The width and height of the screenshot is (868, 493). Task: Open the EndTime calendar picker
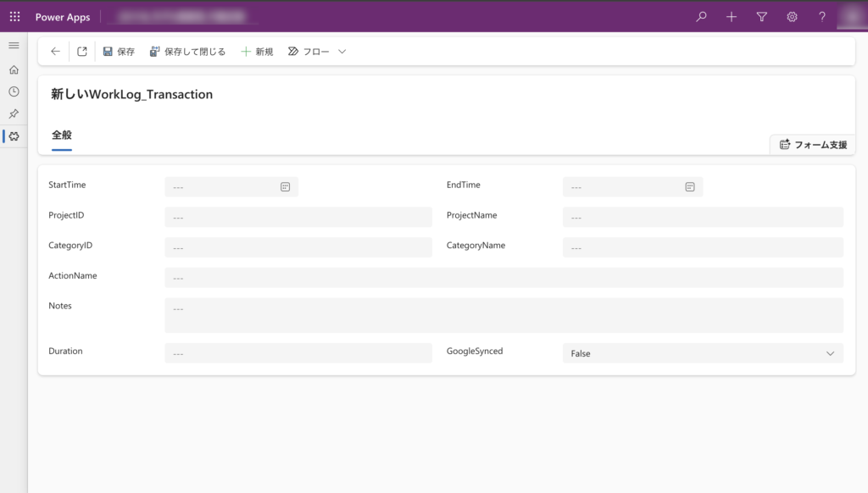(x=690, y=187)
